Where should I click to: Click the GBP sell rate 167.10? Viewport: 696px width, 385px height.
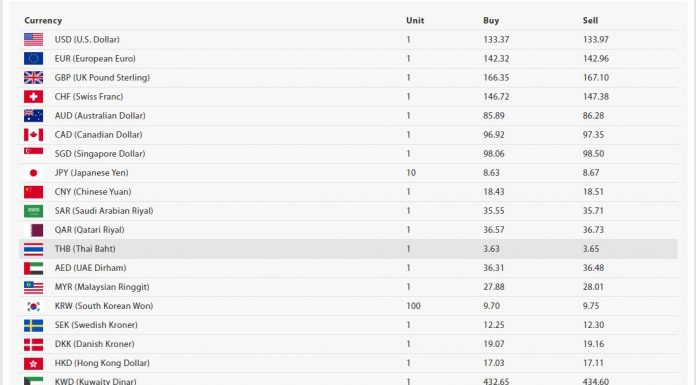596,78
